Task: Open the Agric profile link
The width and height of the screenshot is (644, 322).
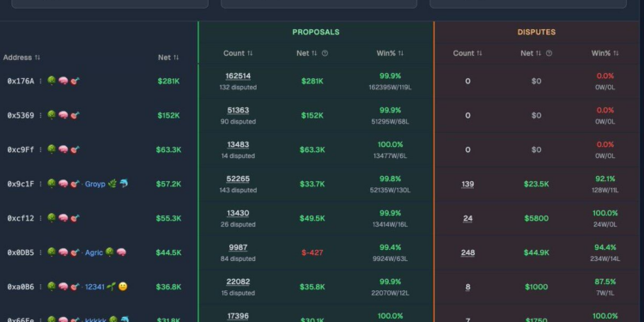Action: (x=94, y=252)
